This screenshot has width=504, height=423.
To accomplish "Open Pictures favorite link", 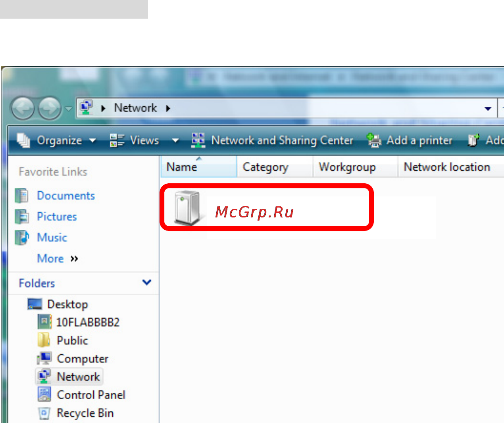I will coord(57,216).
